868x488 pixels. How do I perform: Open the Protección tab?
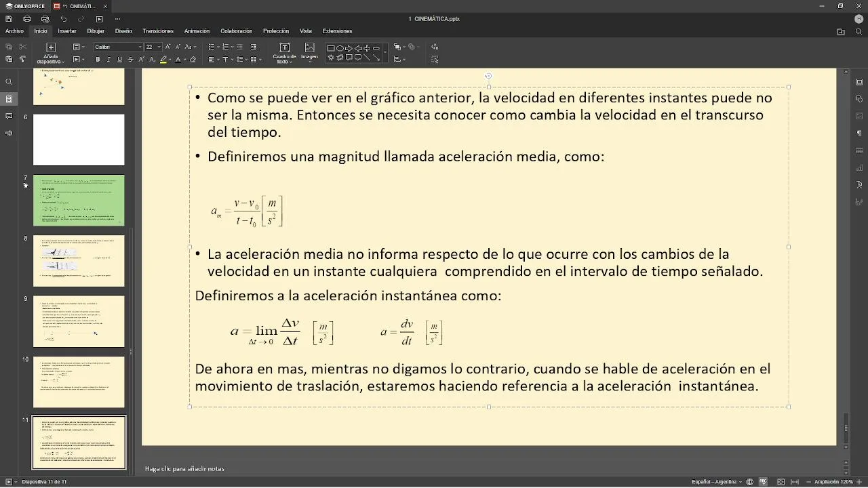pos(276,31)
